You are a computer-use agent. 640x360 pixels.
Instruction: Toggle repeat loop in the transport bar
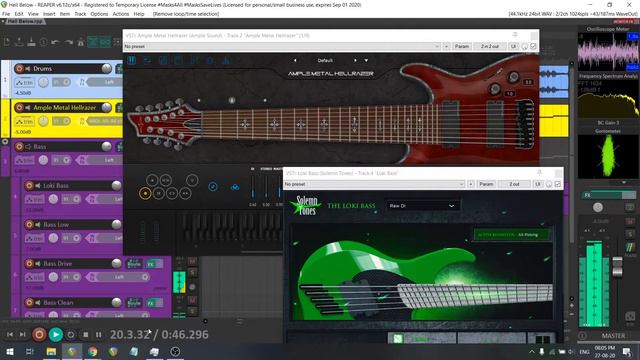[x=71, y=335]
